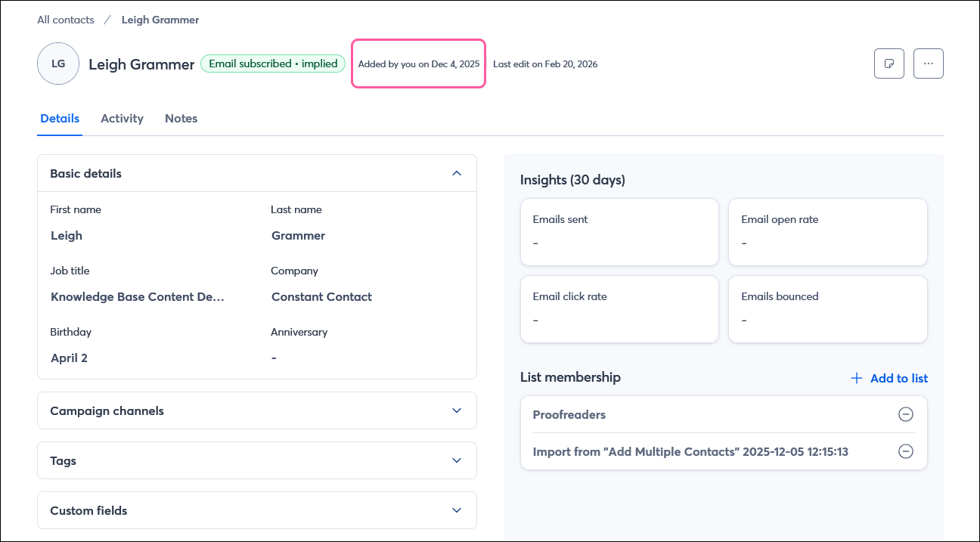This screenshot has width=980, height=542.
Task: Expand the Campaign channels section
Action: [457, 410]
